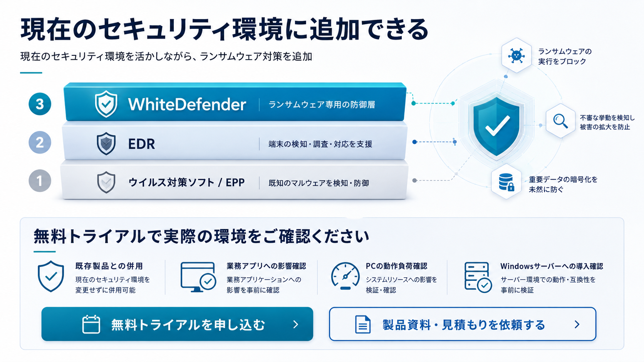Click the number 3 circle badge
The height and width of the screenshot is (362, 644).
point(40,104)
